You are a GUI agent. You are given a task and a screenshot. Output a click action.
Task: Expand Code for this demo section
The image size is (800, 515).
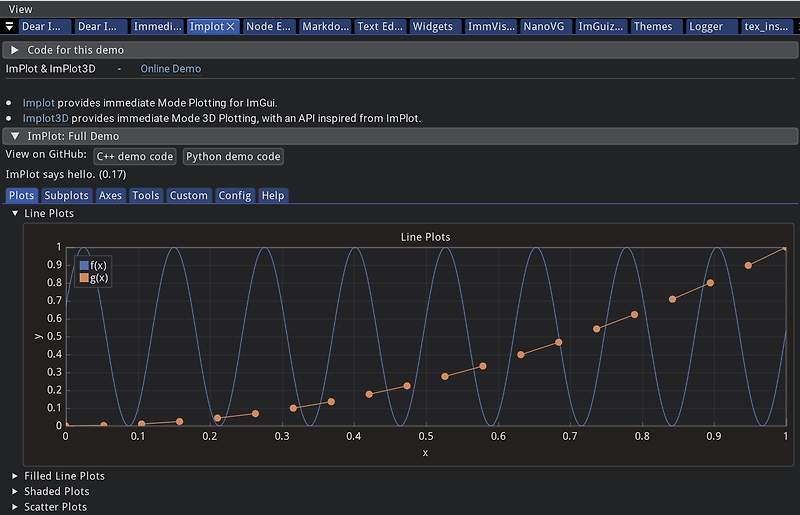pyautogui.click(x=400, y=50)
